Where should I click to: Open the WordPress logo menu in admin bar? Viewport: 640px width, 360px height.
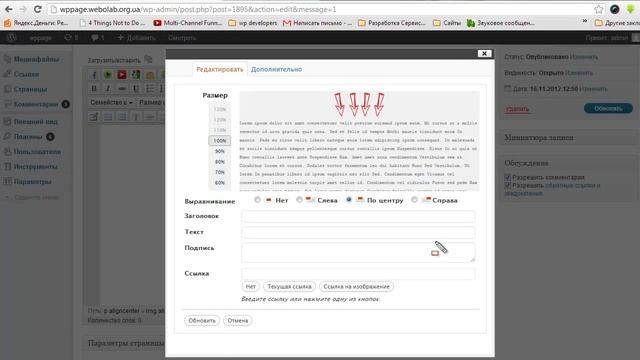click(11, 38)
